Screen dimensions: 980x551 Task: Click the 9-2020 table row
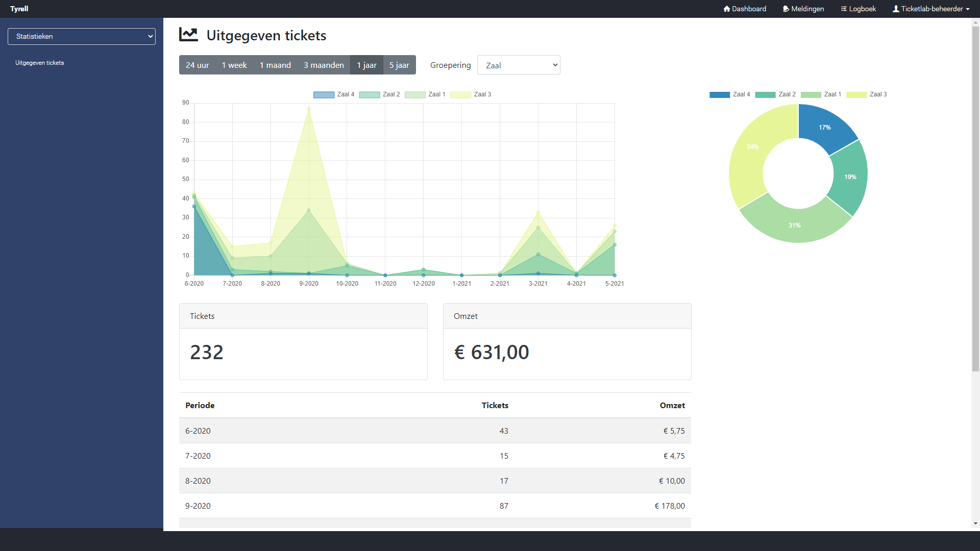(x=435, y=506)
